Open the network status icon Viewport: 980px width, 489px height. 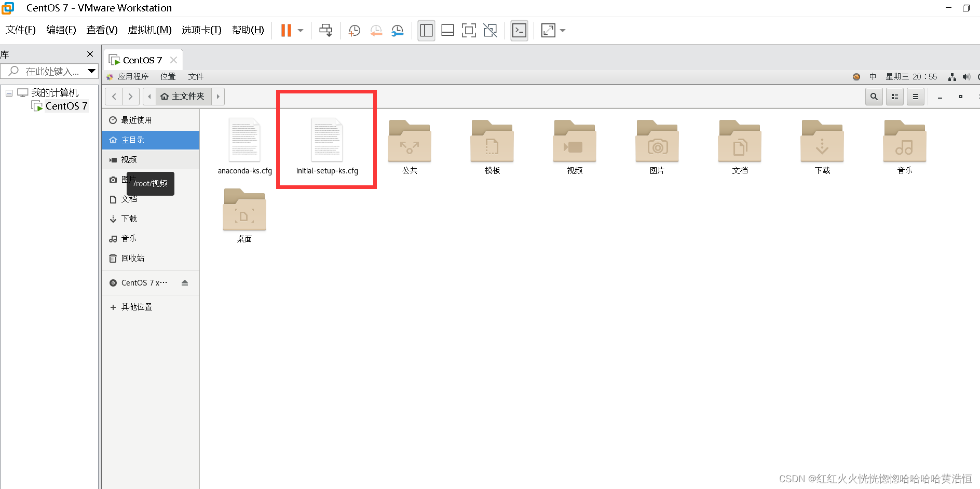click(952, 77)
